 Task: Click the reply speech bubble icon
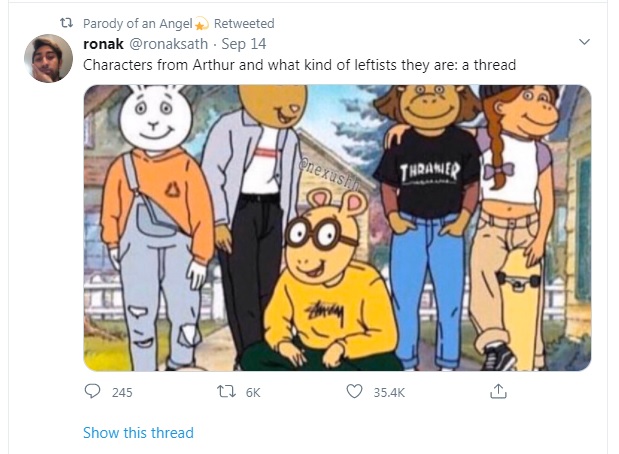tap(92, 391)
